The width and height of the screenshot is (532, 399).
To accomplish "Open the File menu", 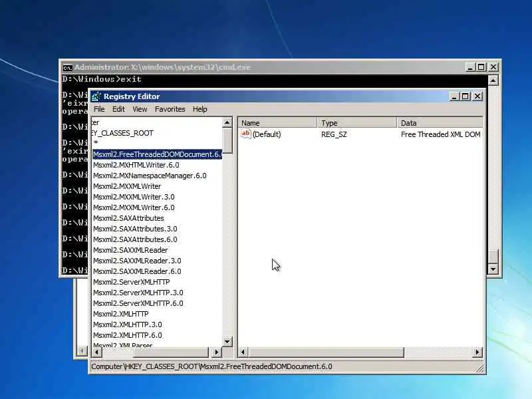I will (99, 109).
